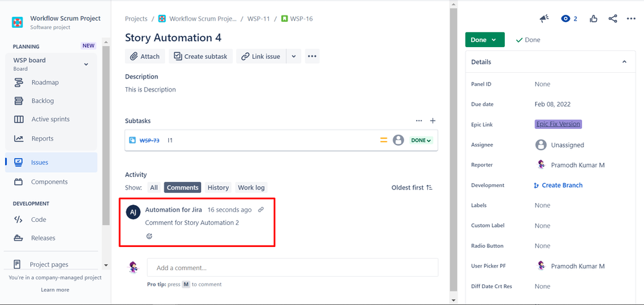Click the main issue panel vertical scrollbar

pos(453,150)
